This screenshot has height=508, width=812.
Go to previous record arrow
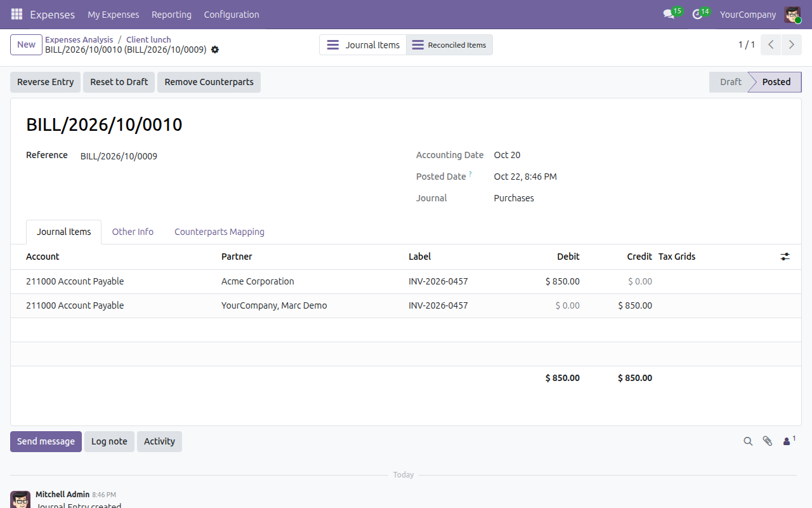point(771,44)
